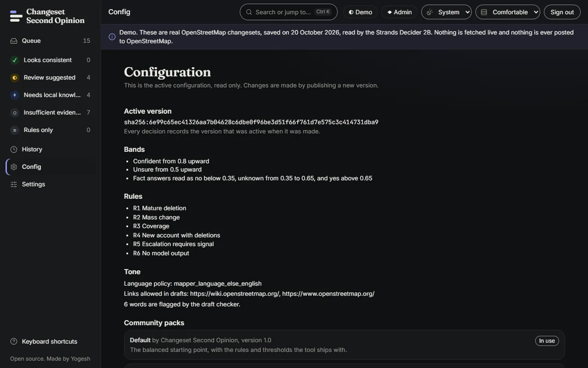Click Open source. Made by Yogesh footer
This screenshot has width=588, height=368.
(50, 359)
